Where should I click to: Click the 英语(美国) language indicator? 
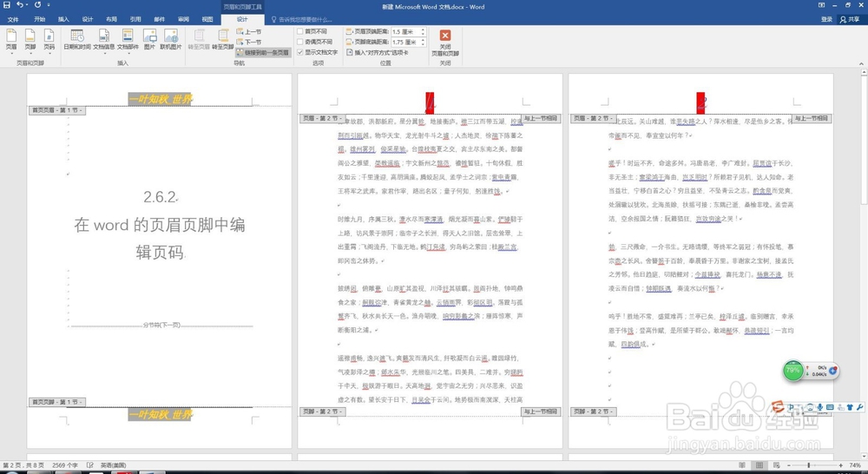point(112,465)
